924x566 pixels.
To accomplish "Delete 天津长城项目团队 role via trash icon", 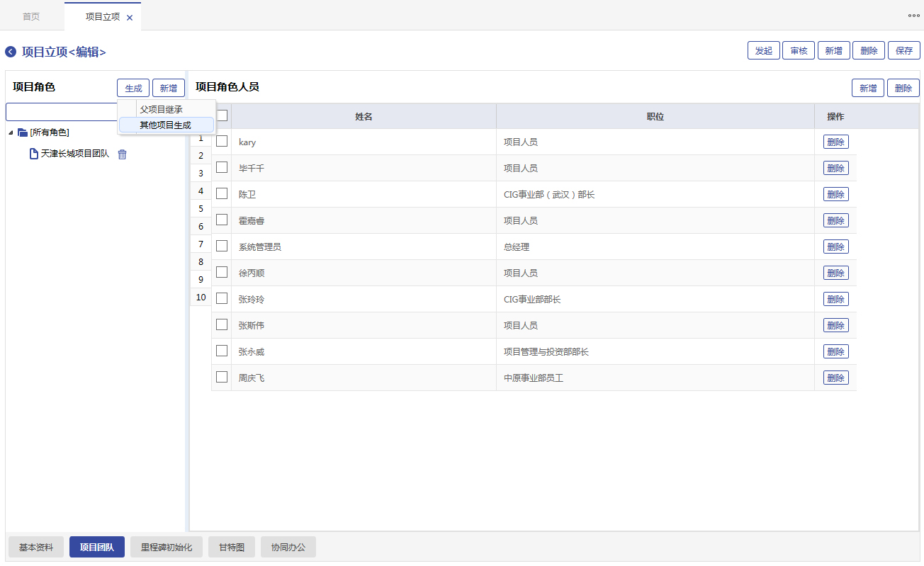I will [x=122, y=154].
